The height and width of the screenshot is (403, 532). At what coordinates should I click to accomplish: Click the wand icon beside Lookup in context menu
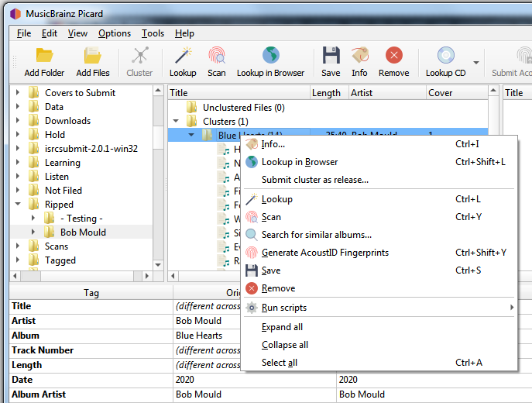252,199
